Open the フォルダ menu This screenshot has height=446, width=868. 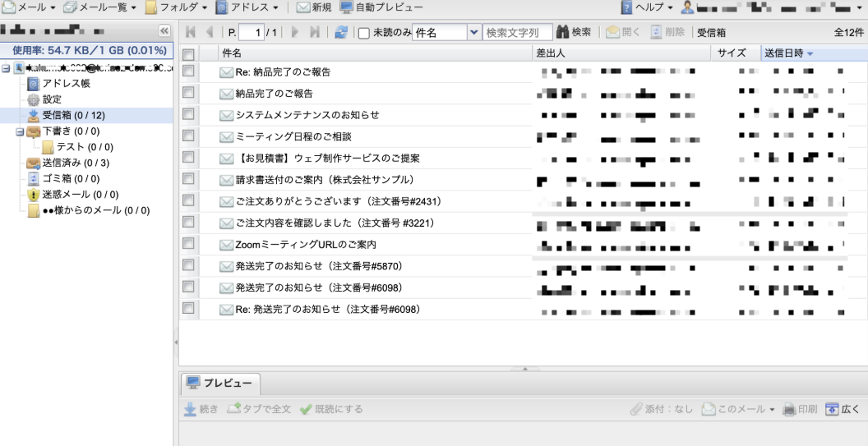pos(176,7)
